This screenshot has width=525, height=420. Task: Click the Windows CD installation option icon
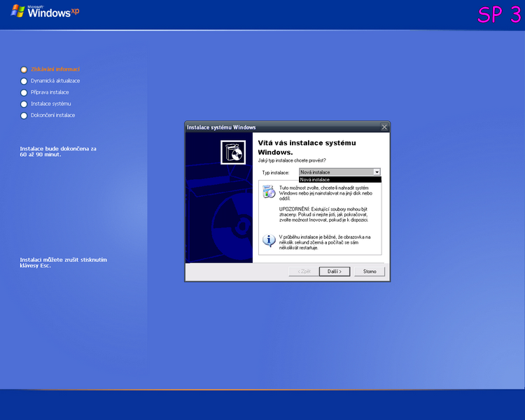pyautogui.click(x=269, y=191)
